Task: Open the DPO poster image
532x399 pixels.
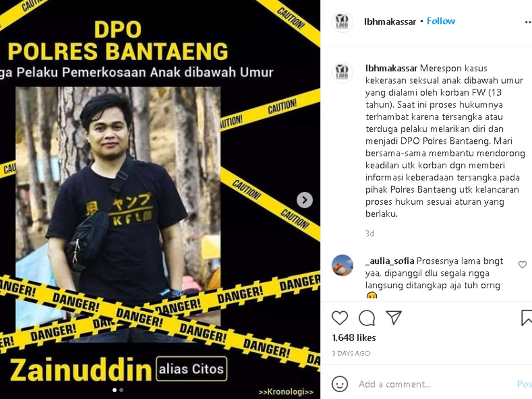Action: click(160, 199)
